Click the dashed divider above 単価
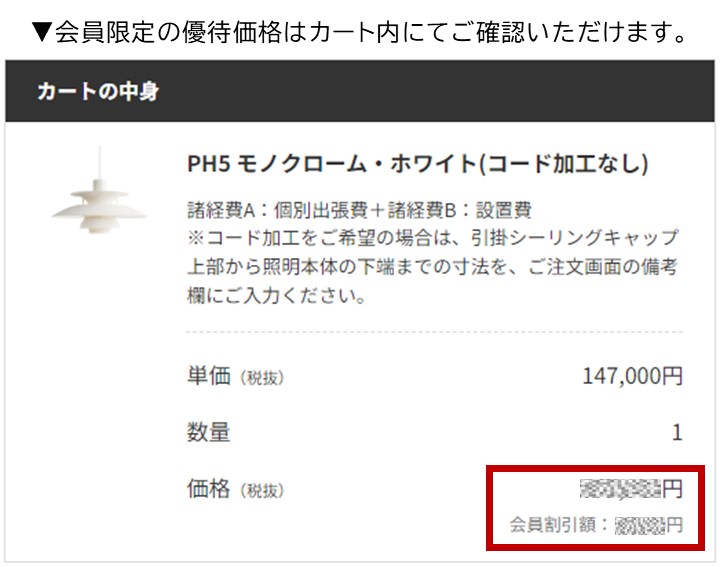Viewport: 720px width, 567px height. click(x=434, y=331)
